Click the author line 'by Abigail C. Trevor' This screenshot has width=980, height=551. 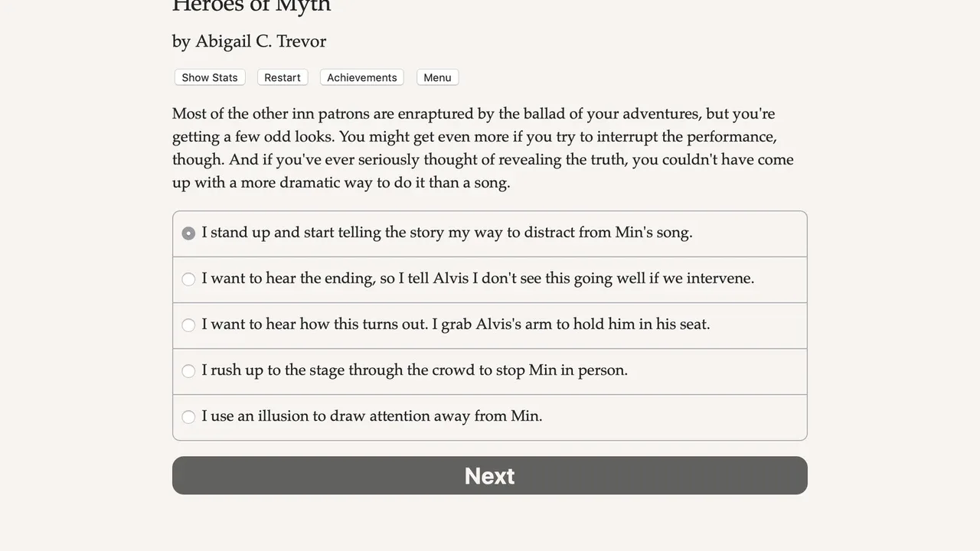pyautogui.click(x=249, y=41)
